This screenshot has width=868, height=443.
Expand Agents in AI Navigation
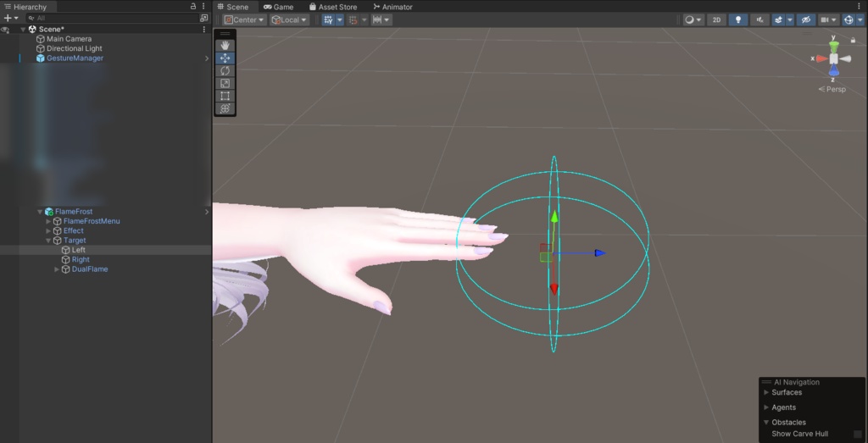pos(766,407)
